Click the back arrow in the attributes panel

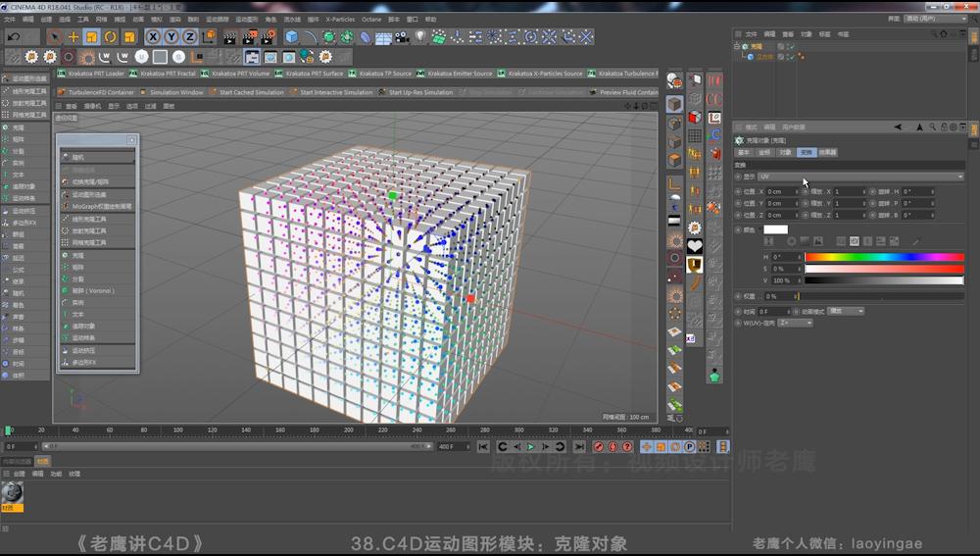point(898,126)
